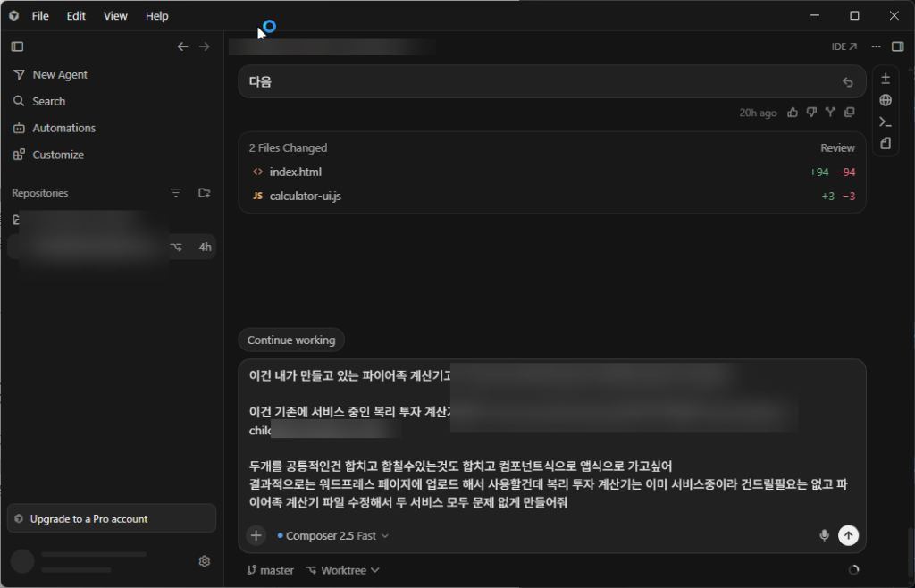Image resolution: width=915 pixels, height=588 pixels.
Task: Open in IDE via the IDE link
Action: coord(844,46)
